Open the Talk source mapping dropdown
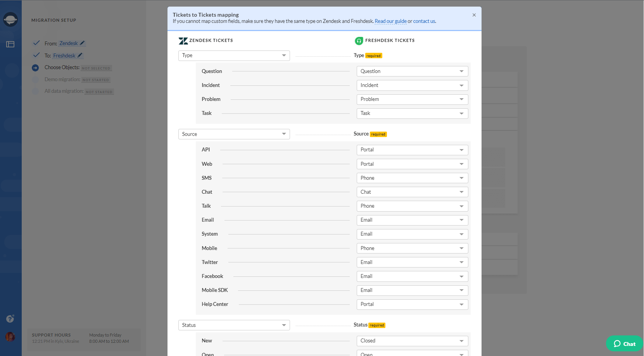Viewport: 644px width, 356px height. pos(413,206)
